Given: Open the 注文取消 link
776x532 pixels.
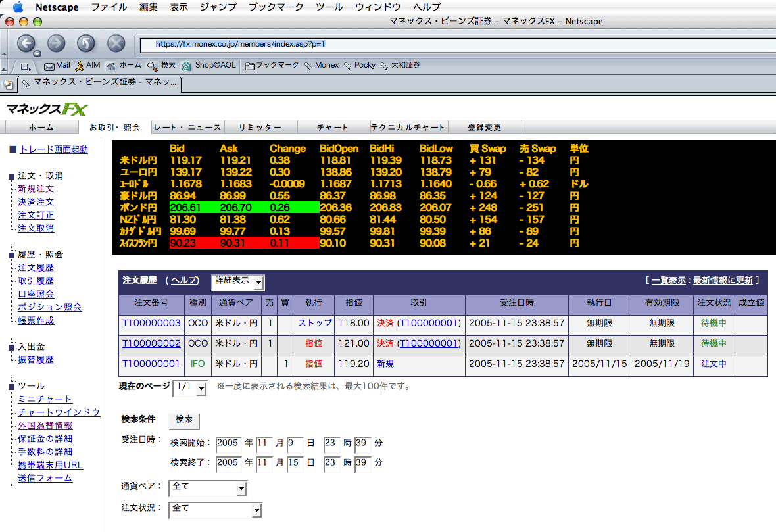Looking at the screenshot, I should point(36,229).
